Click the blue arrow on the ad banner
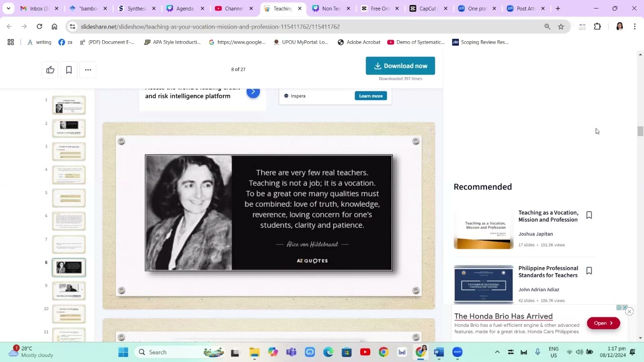Image resolution: width=644 pixels, height=362 pixels. tap(253, 92)
